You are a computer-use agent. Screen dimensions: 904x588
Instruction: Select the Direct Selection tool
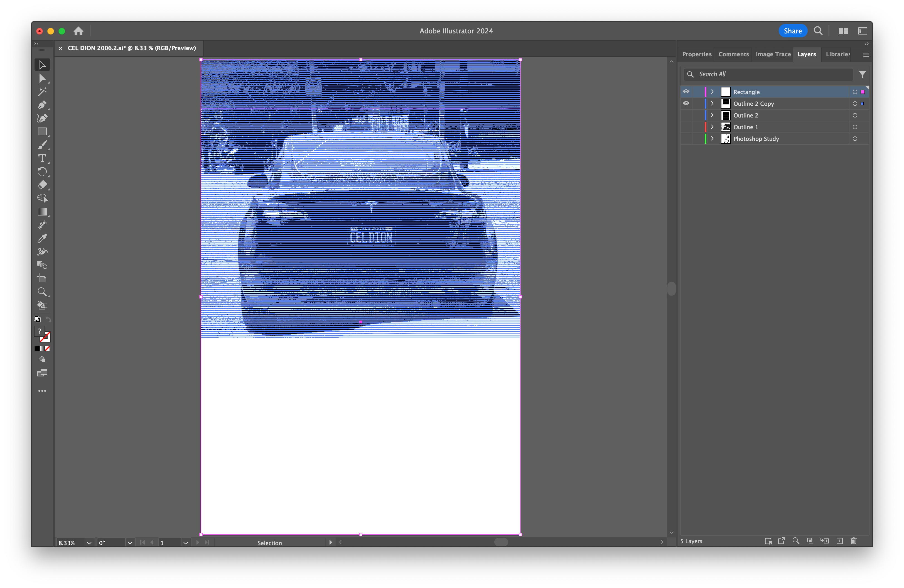pos(42,79)
